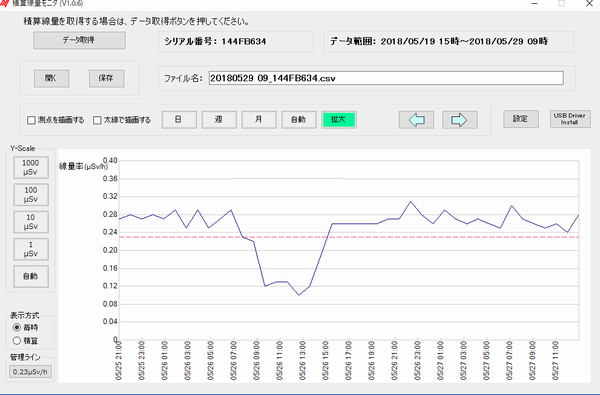Click the 線量率(μSv/h) axis title
This screenshot has width=600, height=395.
(x=83, y=166)
